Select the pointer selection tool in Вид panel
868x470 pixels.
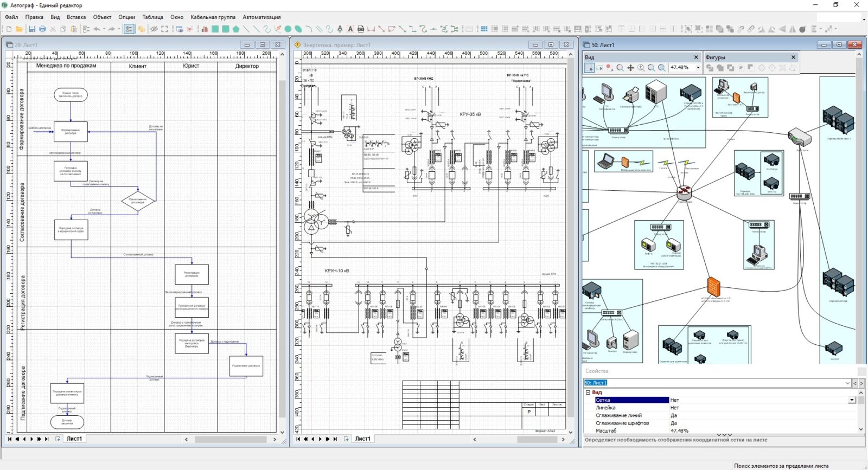tap(589, 68)
